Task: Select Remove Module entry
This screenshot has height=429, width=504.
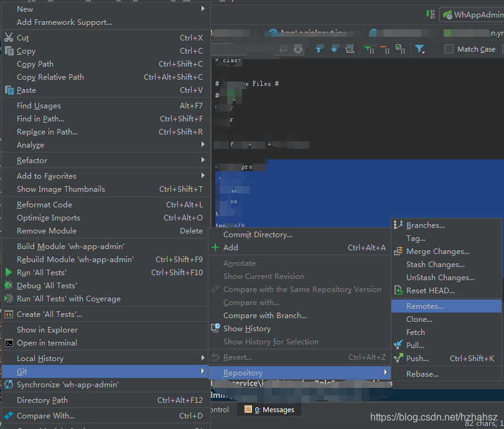Action: pyautogui.click(x=106, y=230)
